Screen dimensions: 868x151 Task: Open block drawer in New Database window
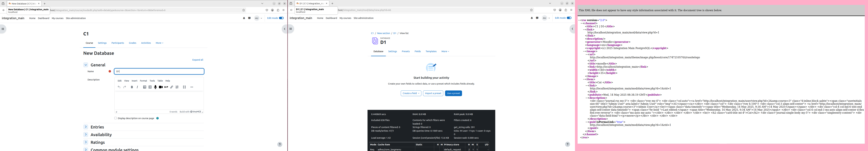284,29
